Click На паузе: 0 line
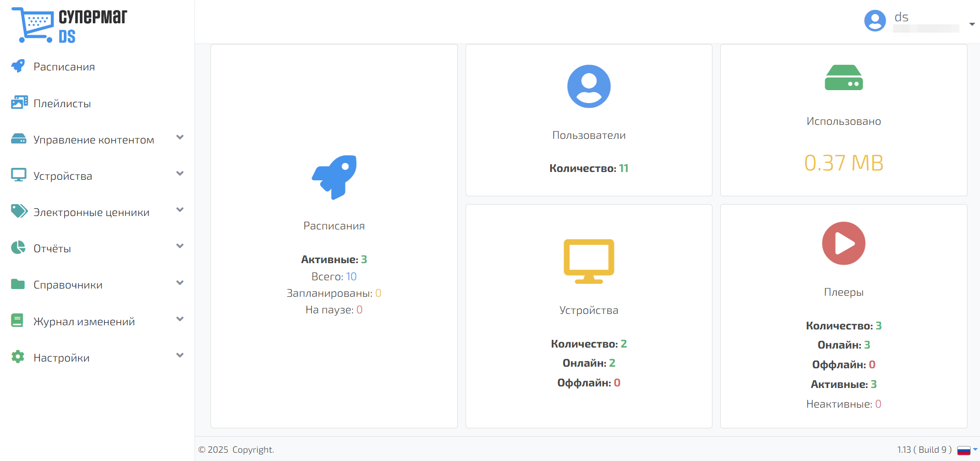This screenshot has height=461, width=980. point(334,310)
